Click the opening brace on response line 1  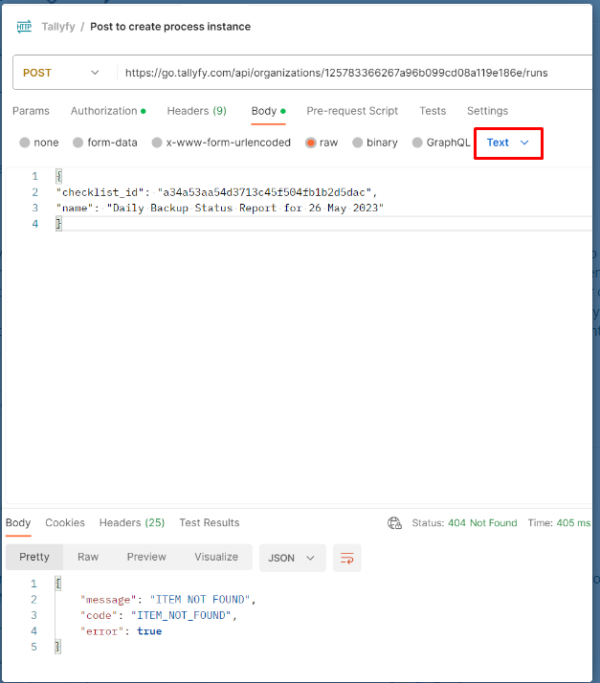(58, 584)
